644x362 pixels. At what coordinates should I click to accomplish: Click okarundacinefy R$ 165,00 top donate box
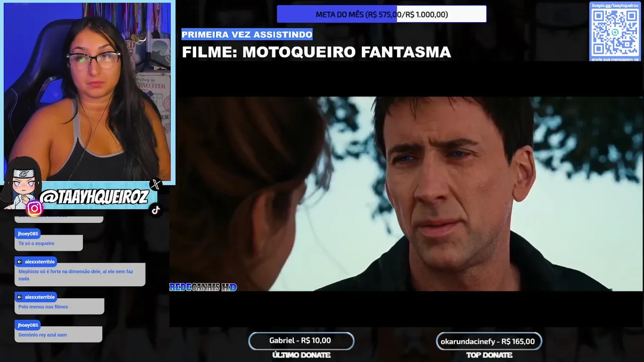tap(489, 341)
